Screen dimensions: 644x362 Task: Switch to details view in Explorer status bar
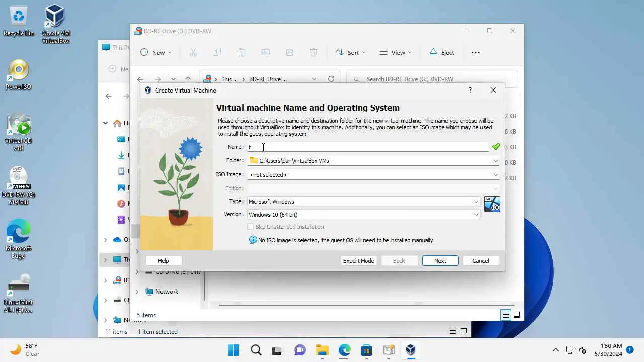coord(506,315)
